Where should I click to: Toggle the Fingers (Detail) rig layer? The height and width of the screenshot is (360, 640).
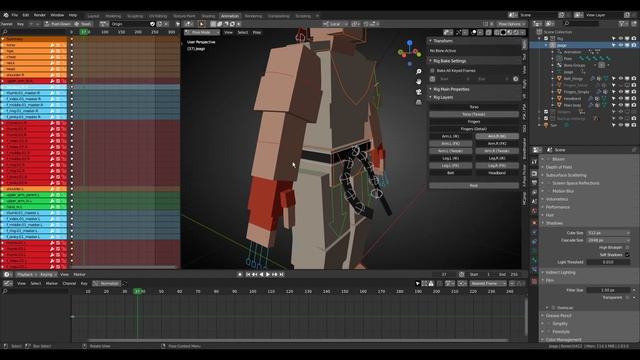(x=474, y=129)
